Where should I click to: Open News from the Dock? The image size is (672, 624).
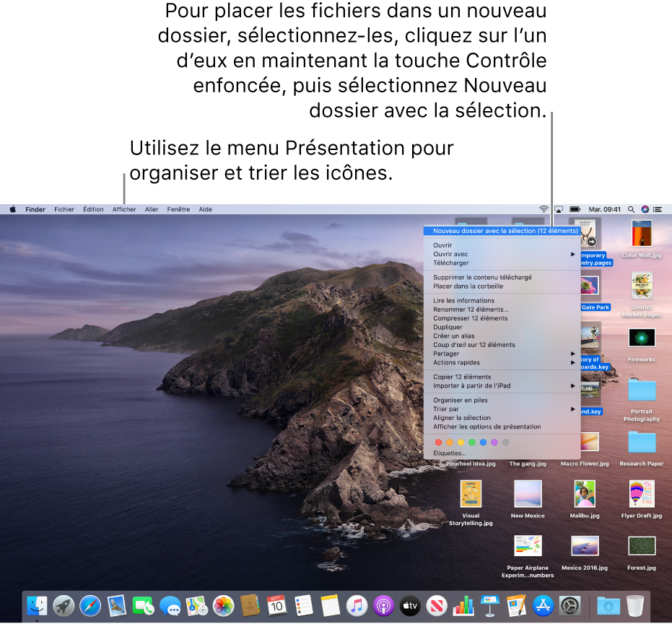coord(436,606)
